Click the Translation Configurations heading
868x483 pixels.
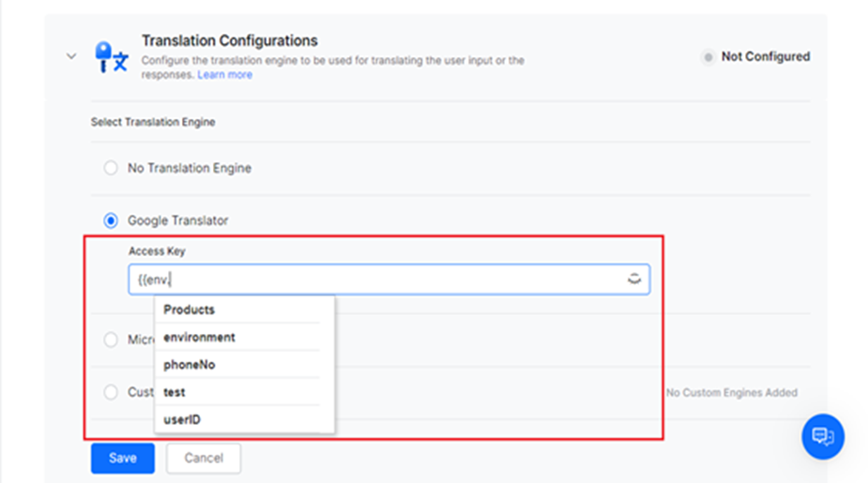(x=229, y=40)
